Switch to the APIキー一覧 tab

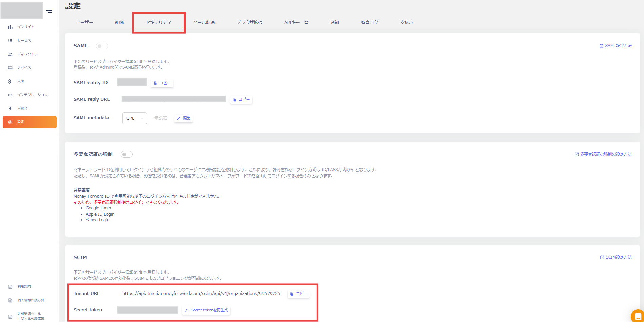(x=296, y=23)
